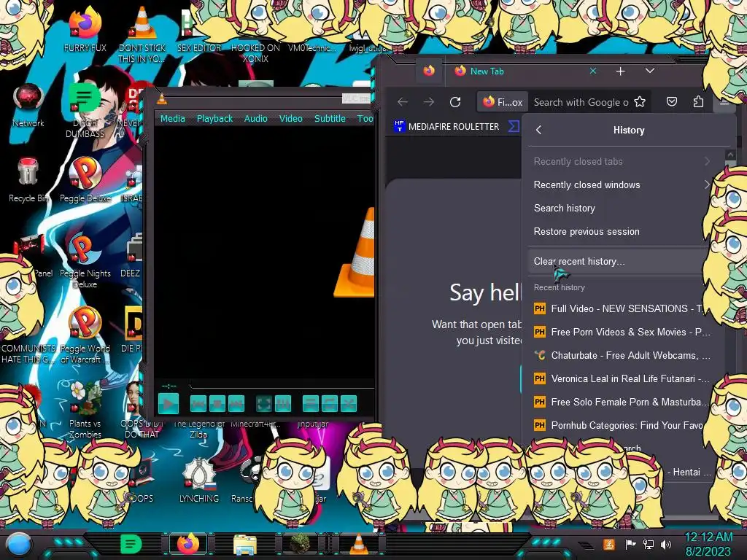Open VLC extended settings button
The image size is (747, 560).
[283, 404]
